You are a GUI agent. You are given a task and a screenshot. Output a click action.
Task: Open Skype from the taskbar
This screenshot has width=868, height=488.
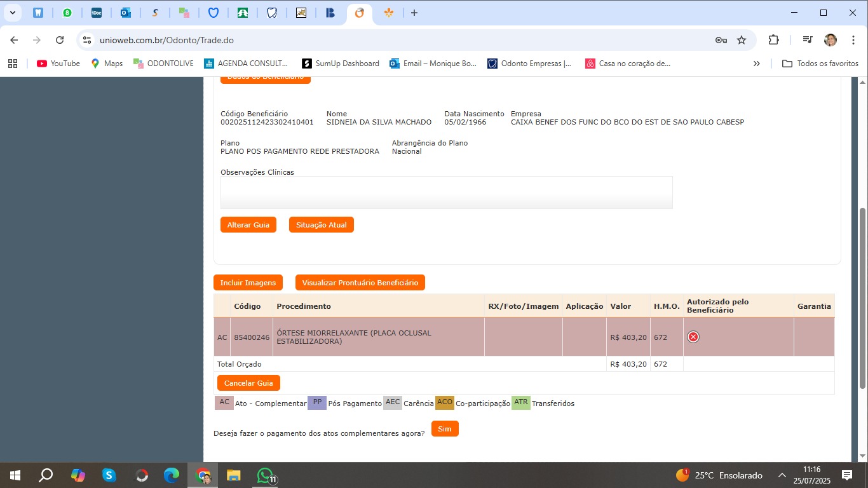[109, 475]
